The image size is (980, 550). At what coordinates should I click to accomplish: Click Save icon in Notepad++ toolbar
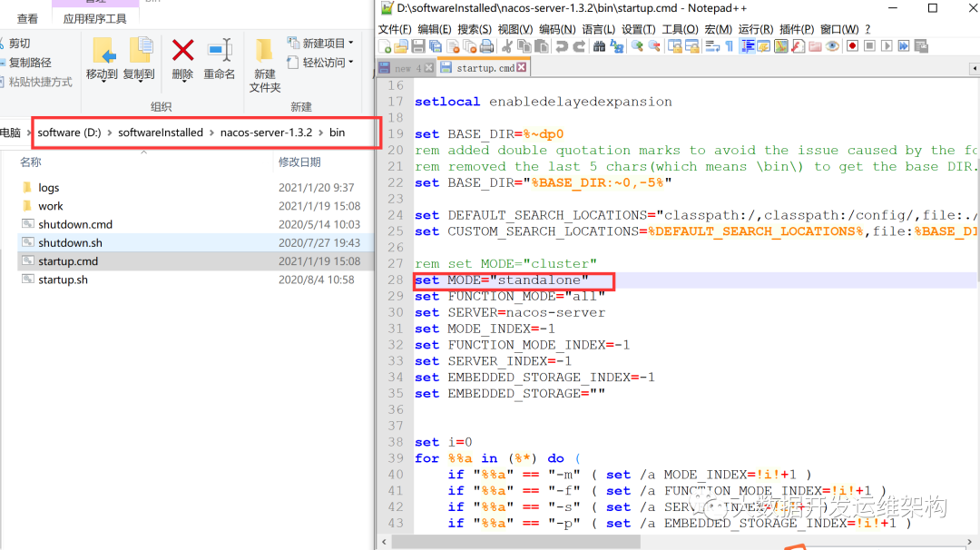418,46
